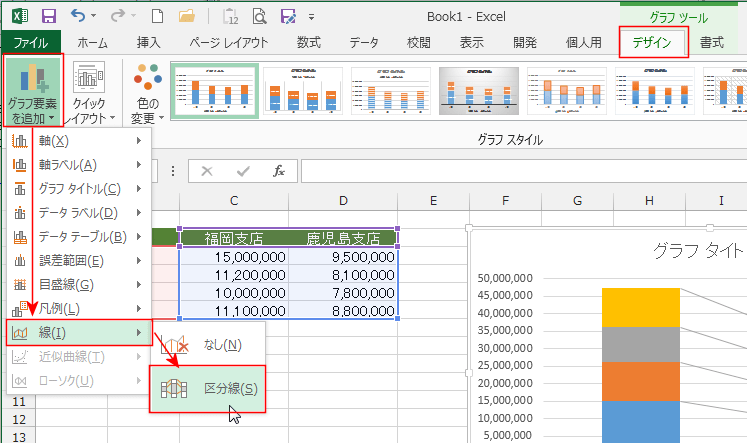Expand the データ ラベル(D) submenu

coord(78,212)
